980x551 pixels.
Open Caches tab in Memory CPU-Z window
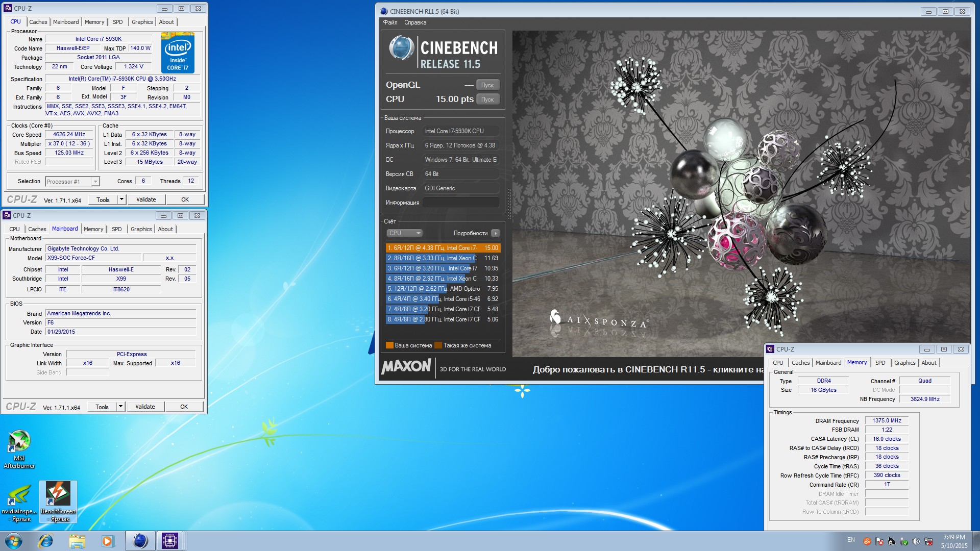coord(800,363)
